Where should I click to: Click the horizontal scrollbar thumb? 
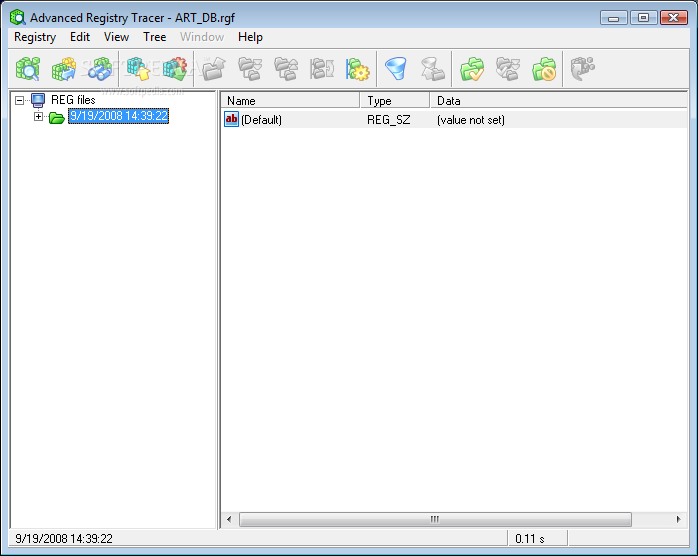coord(435,519)
